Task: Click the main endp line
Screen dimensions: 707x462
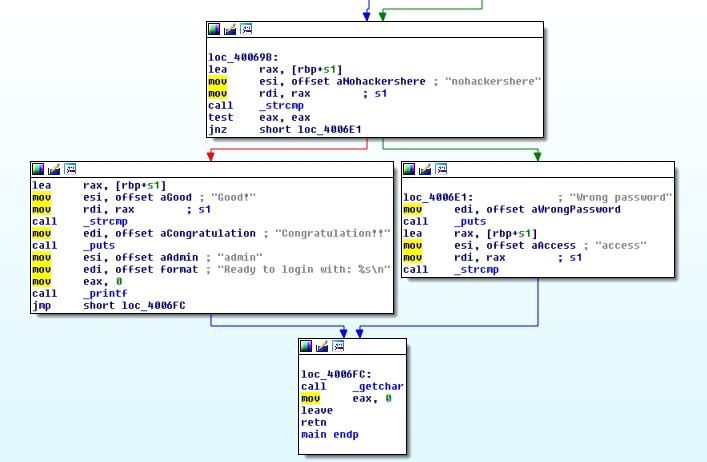Action: coord(330,435)
